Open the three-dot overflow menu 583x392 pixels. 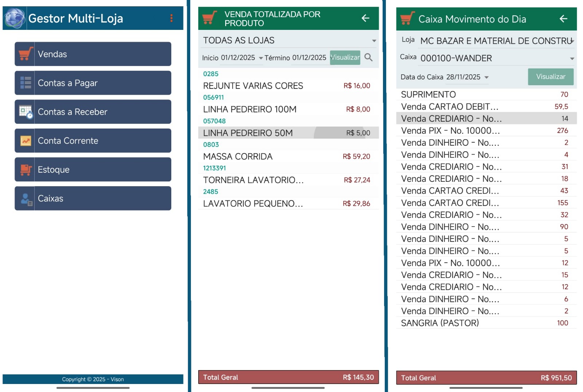(x=171, y=18)
